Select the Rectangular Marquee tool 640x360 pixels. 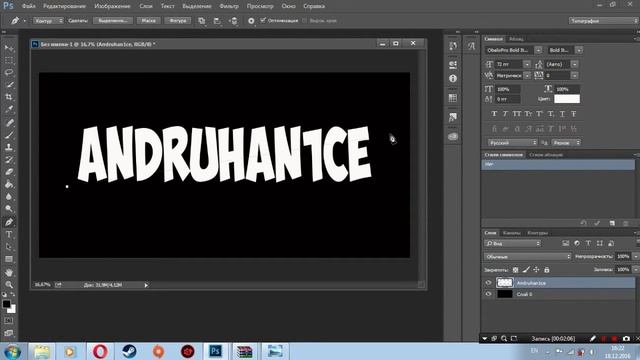tap(9, 60)
